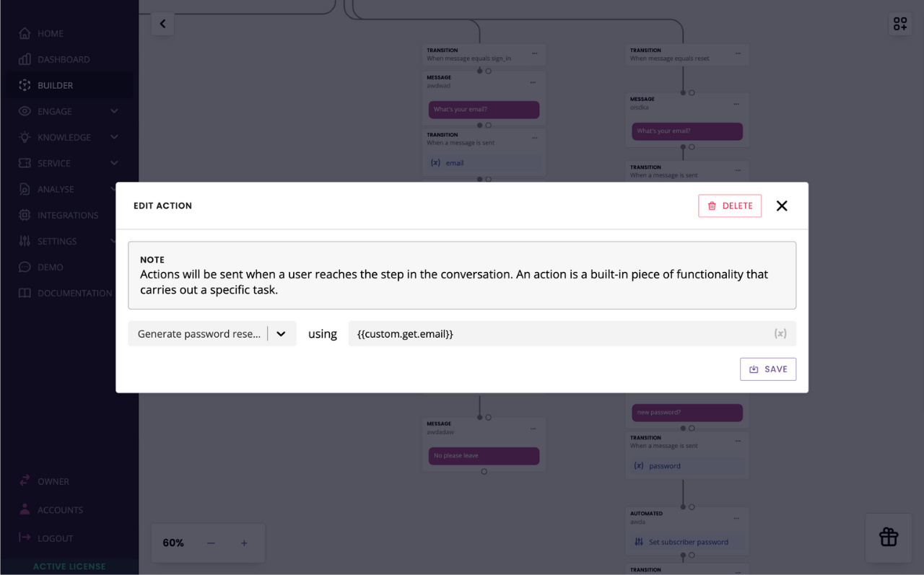Open the gift box widget icon
Screen dimensions: 924x575
click(889, 537)
